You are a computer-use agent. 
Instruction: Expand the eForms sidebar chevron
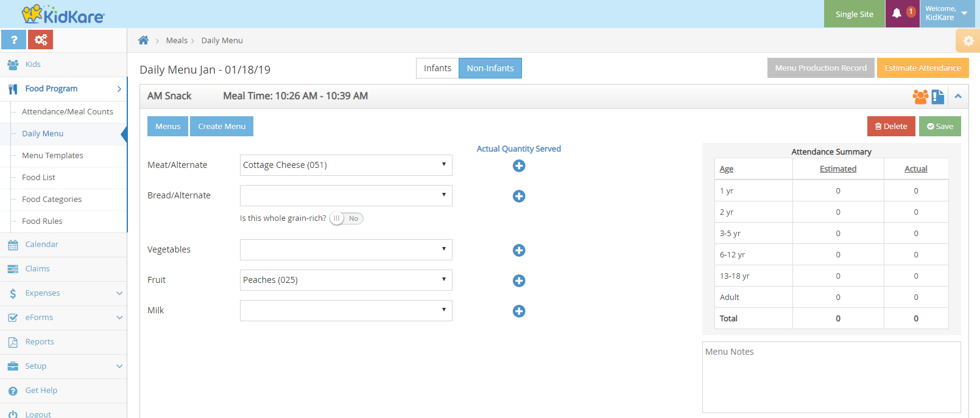coord(119,318)
